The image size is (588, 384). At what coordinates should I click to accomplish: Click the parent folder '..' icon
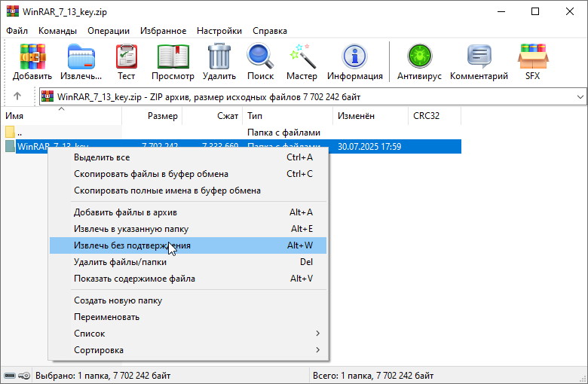click(x=10, y=132)
